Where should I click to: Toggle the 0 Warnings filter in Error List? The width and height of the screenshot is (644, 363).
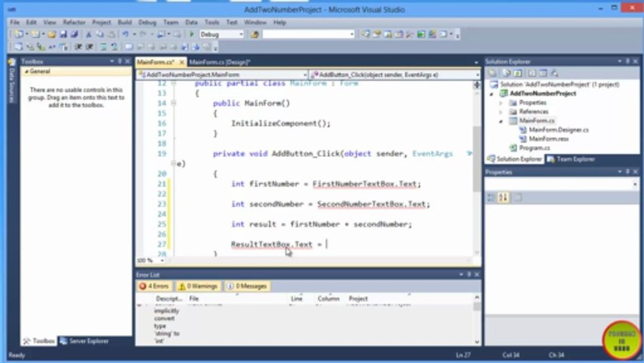pos(198,286)
